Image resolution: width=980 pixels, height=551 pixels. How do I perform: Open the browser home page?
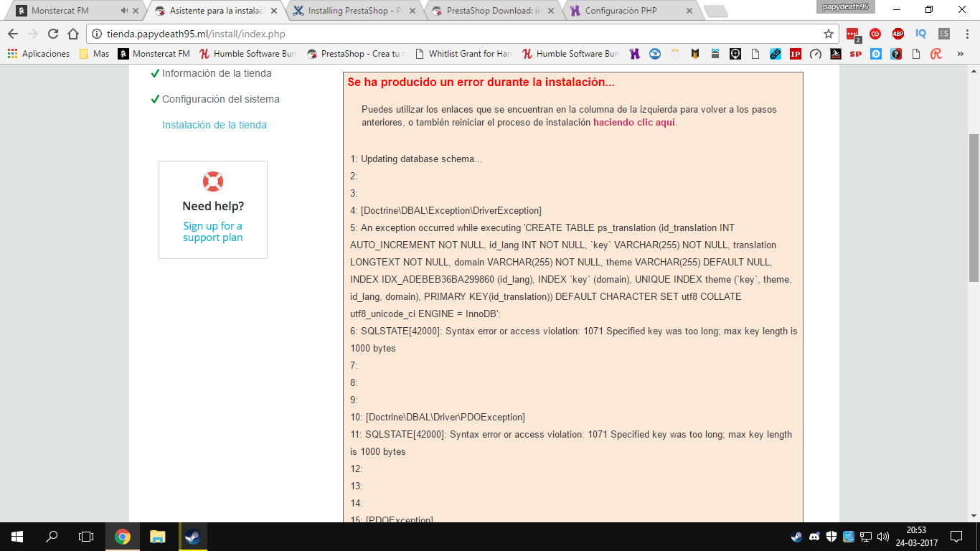click(x=73, y=34)
